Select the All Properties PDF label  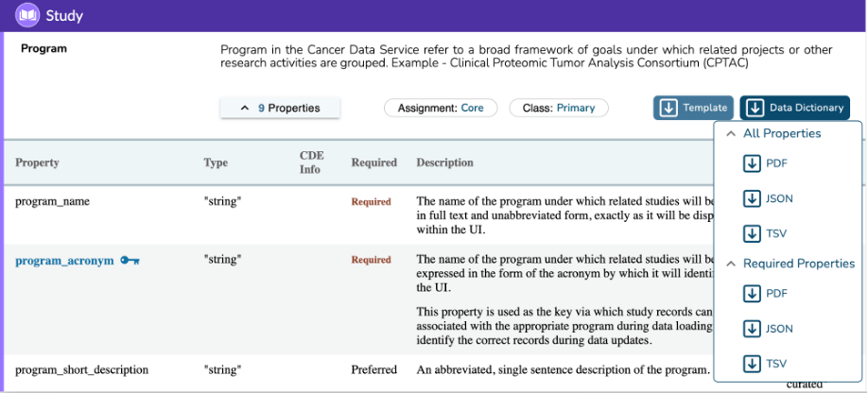776,163
